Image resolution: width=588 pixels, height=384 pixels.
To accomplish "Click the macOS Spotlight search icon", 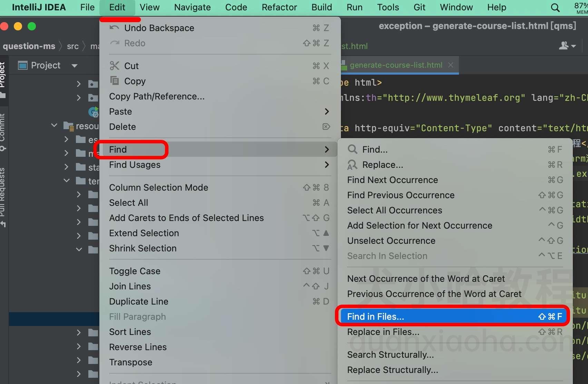I will click(x=555, y=7).
